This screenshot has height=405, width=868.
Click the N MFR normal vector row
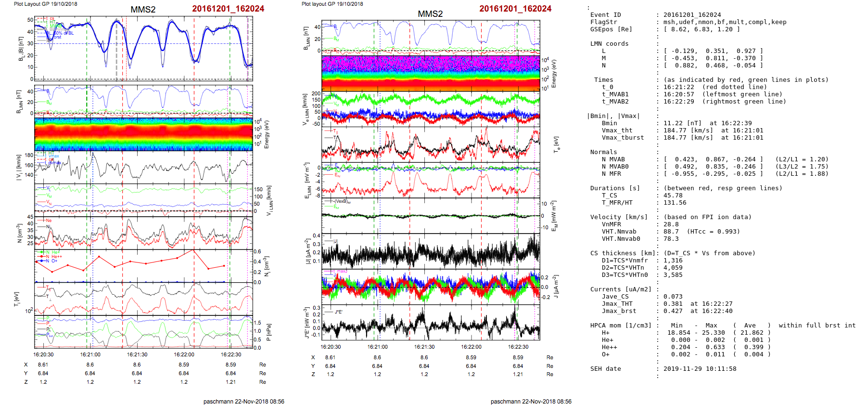[707, 174]
